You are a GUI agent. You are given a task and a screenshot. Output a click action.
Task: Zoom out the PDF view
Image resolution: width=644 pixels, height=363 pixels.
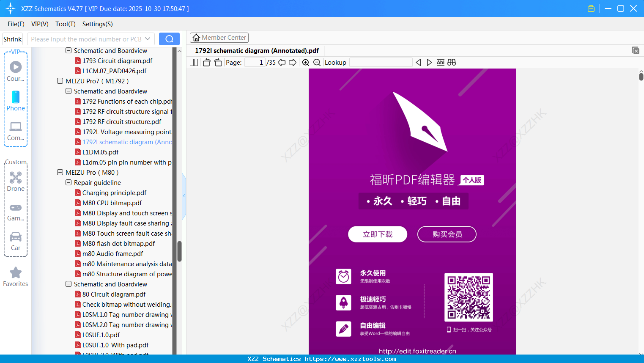317,62
